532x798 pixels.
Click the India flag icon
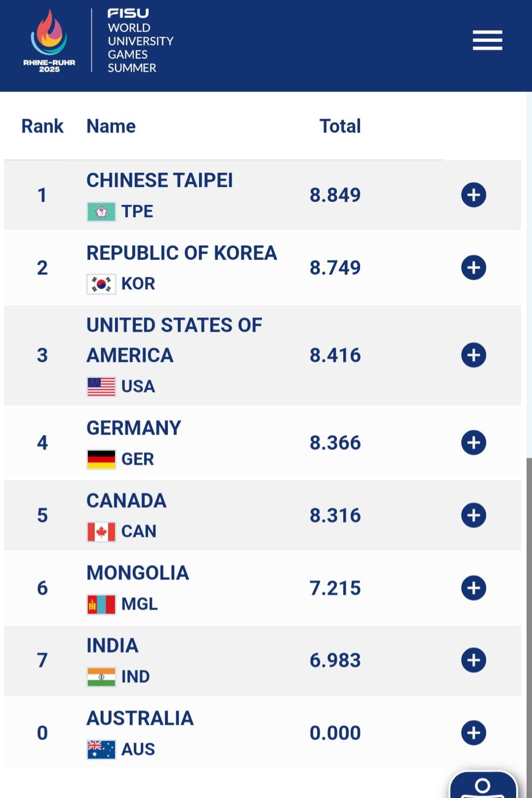coord(101,677)
